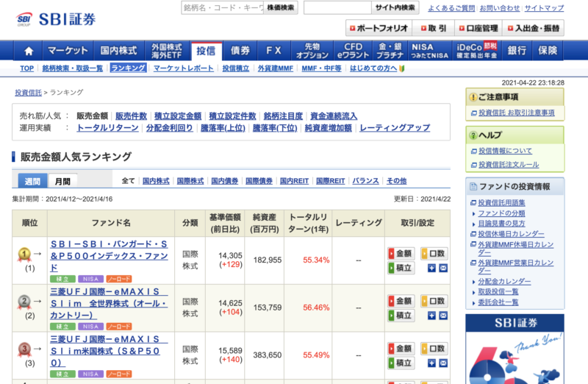The height and width of the screenshot is (384, 588).
Task: Go to the home icon in navigation bar
Action: [29, 51]
